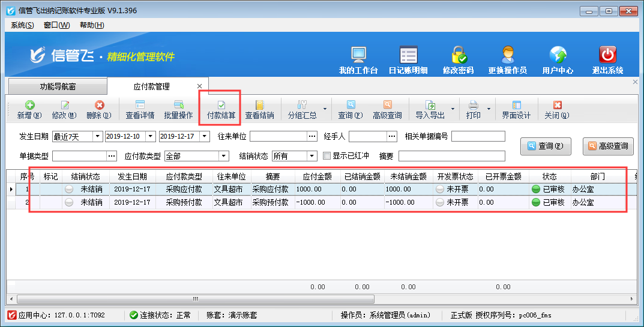Click the 高级查询 button beside 查询

pyautogui.click(x=608, y=146)
